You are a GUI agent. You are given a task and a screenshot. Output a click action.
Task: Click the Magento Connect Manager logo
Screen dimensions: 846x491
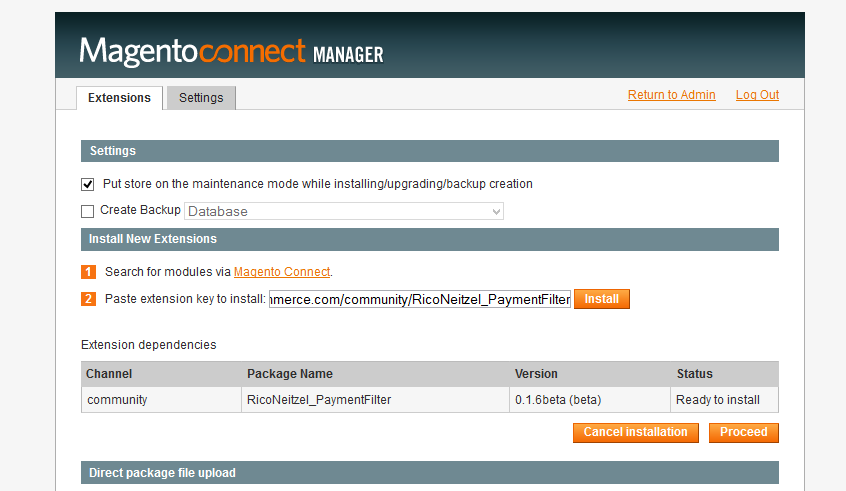[x=231, y=52]
